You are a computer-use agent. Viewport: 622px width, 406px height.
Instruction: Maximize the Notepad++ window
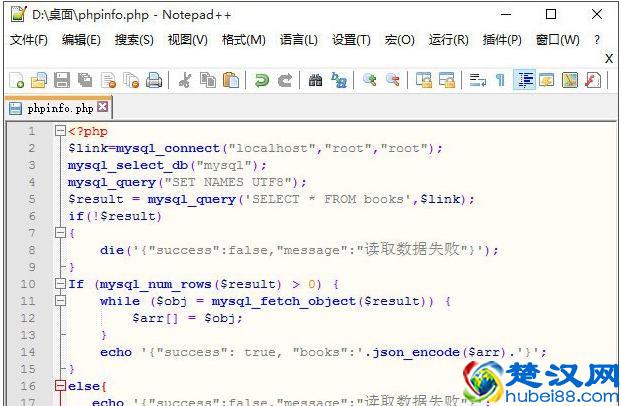pos(551,14)
